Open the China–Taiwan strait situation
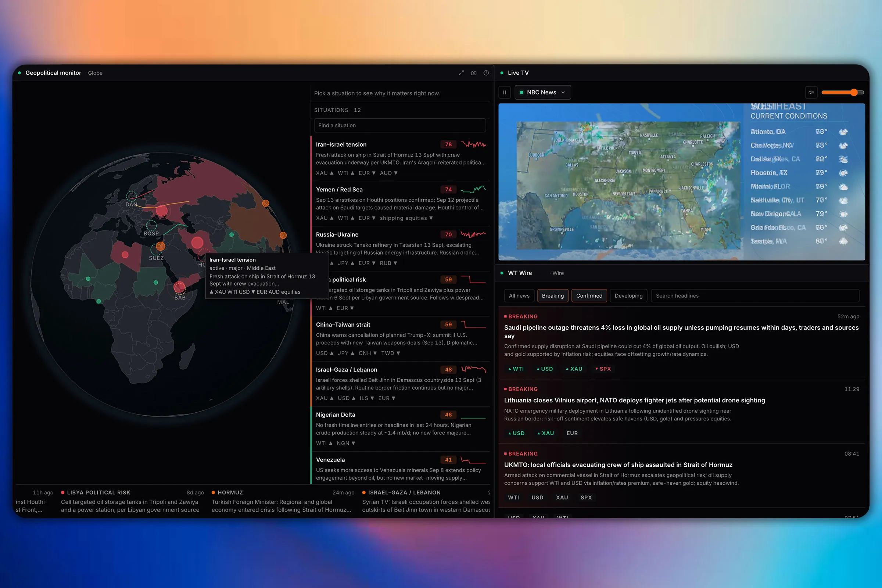 pyautogui.click(x=400, y=338)
